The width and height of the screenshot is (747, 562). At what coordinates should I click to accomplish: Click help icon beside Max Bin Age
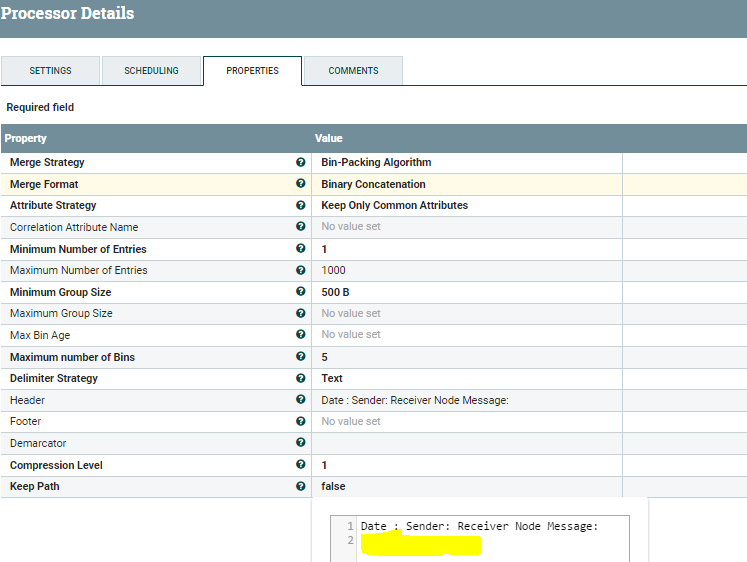tap(300, 335)
